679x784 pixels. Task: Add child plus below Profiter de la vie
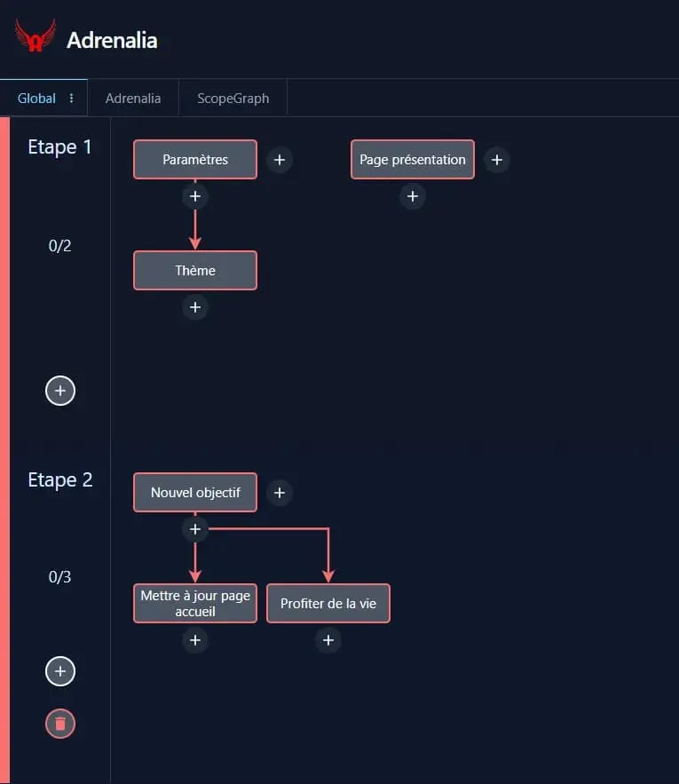click(328, 640)
